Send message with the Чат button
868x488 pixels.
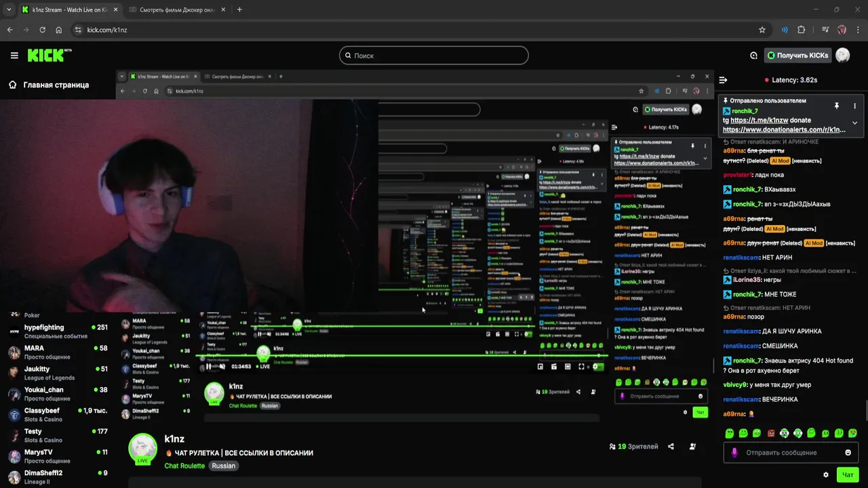click(x=848, y=474)
